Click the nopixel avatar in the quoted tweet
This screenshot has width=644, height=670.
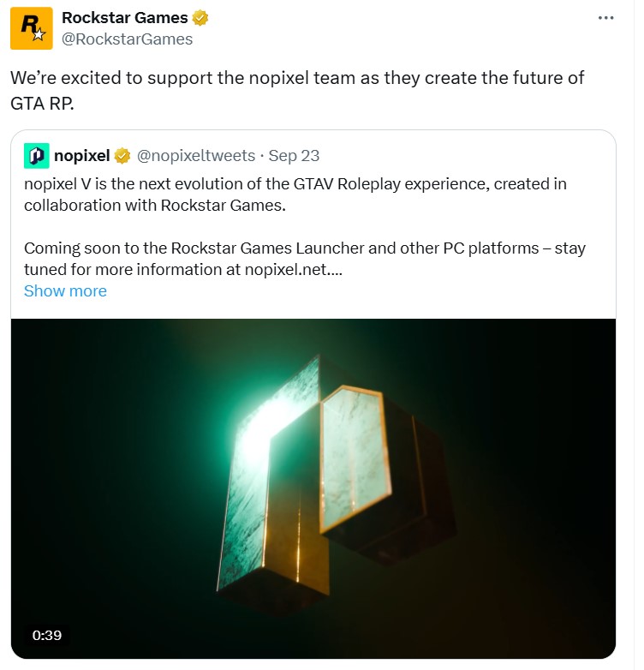tap(37, 155)
